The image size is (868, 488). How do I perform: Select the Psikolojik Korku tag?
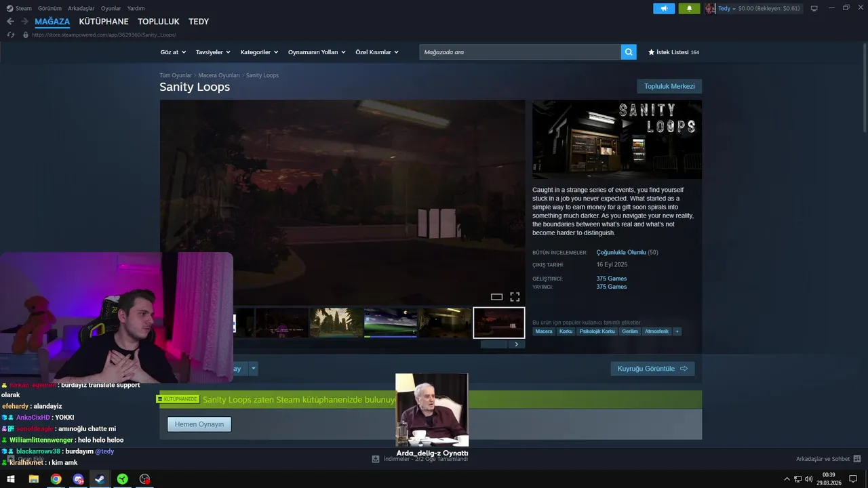pos(597,331)
